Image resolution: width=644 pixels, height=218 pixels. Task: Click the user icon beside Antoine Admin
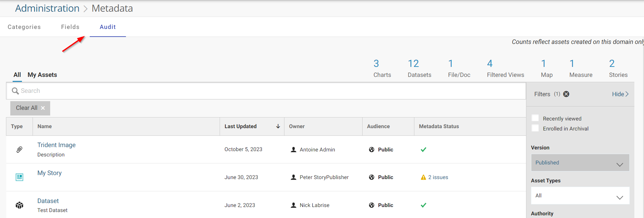pyautogui.click(x=293, y=150)
